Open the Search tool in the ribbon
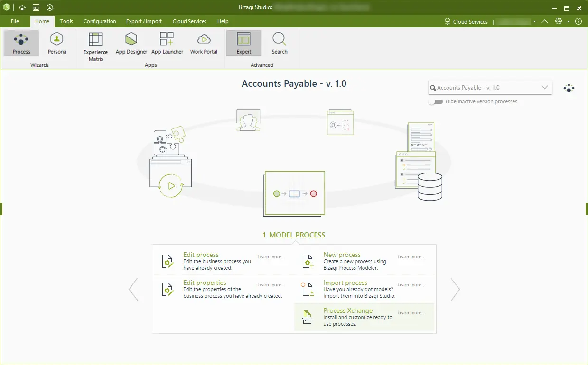Screen dimensions: 588x365 pyautogui.click(x=280, y=43)
